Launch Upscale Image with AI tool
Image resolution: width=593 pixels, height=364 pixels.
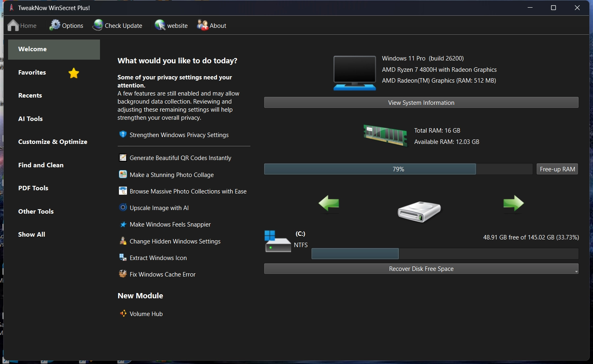[159, 208]
